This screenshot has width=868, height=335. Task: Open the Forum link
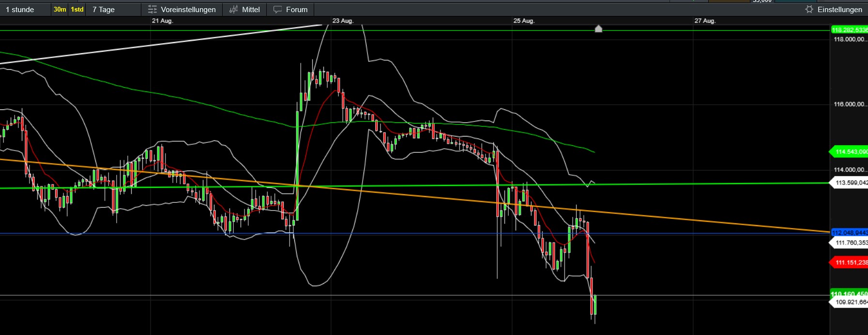tap(297, 10)
